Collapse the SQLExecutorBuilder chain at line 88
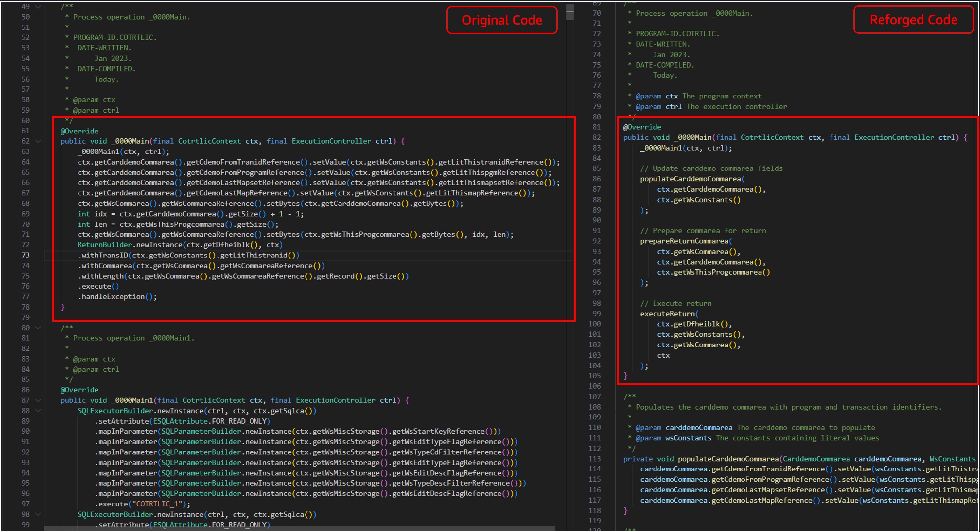 [x=38, y=411]
